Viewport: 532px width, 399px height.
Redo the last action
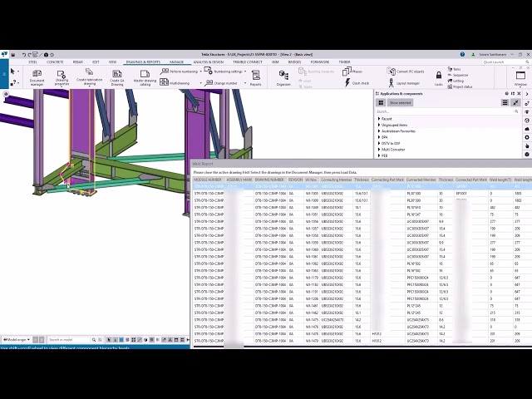click(30, 55)
